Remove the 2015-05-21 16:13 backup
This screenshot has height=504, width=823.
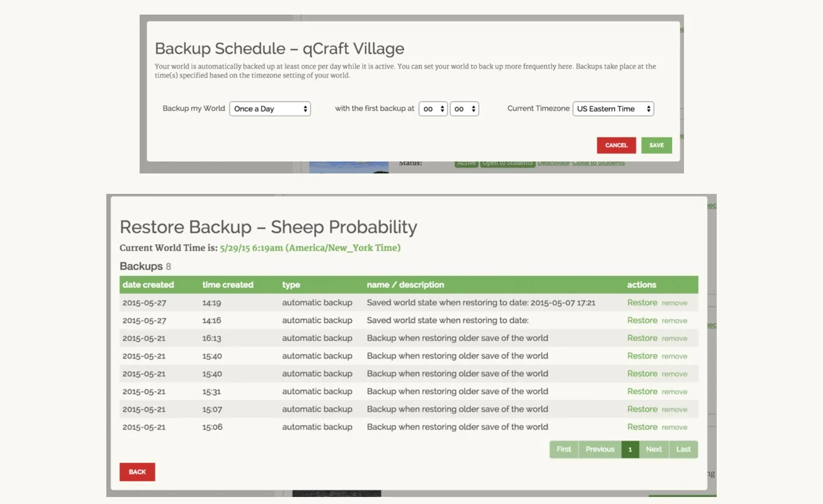click(x=675, y=339)
